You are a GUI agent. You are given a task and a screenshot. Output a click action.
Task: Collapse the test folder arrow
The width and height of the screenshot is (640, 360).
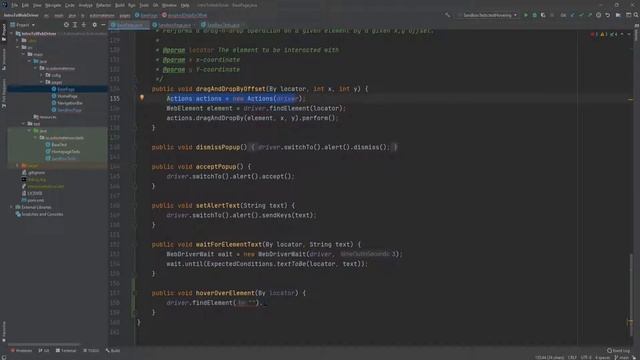(23, 124)
